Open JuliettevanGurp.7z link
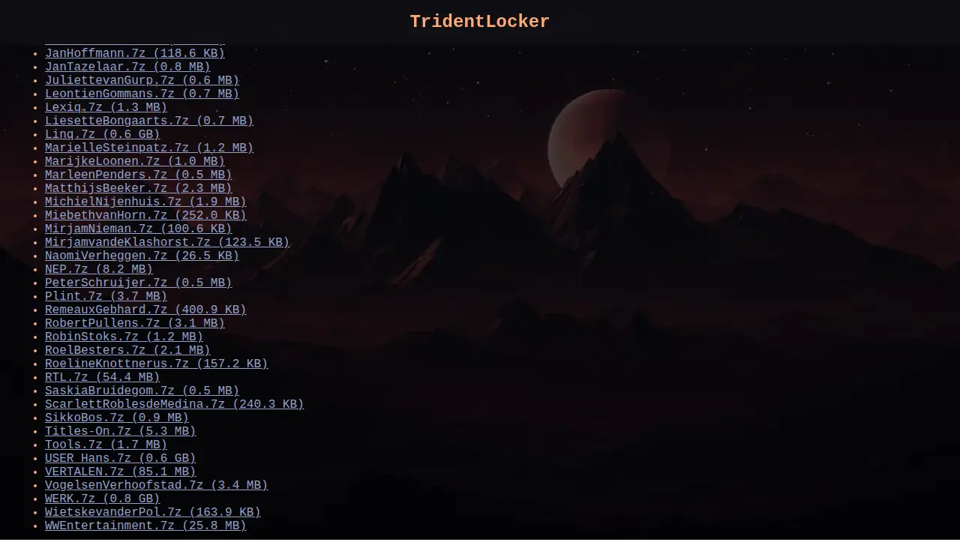 tap(142, 81)
